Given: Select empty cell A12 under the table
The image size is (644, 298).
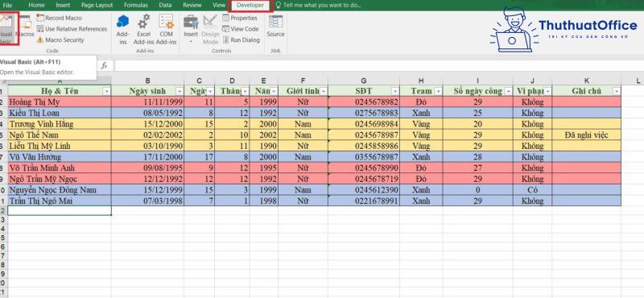Looking at the screenshot, I should tap(60, 210).
